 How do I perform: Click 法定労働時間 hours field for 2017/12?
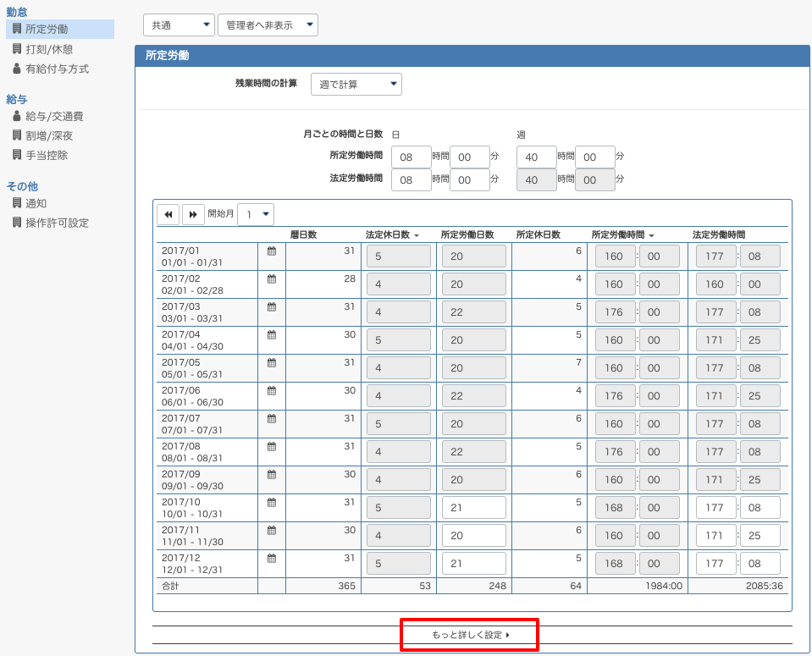click(x=716, y=564)
